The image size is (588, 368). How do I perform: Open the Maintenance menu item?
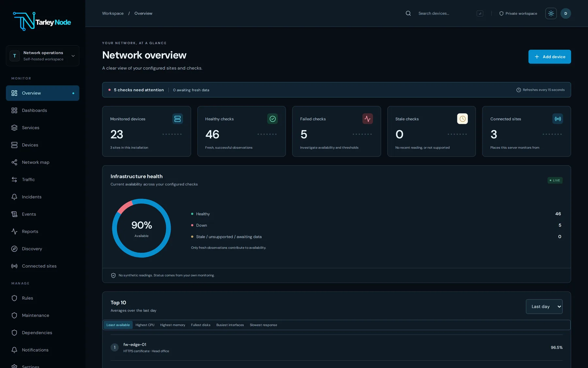coord(42,316)
